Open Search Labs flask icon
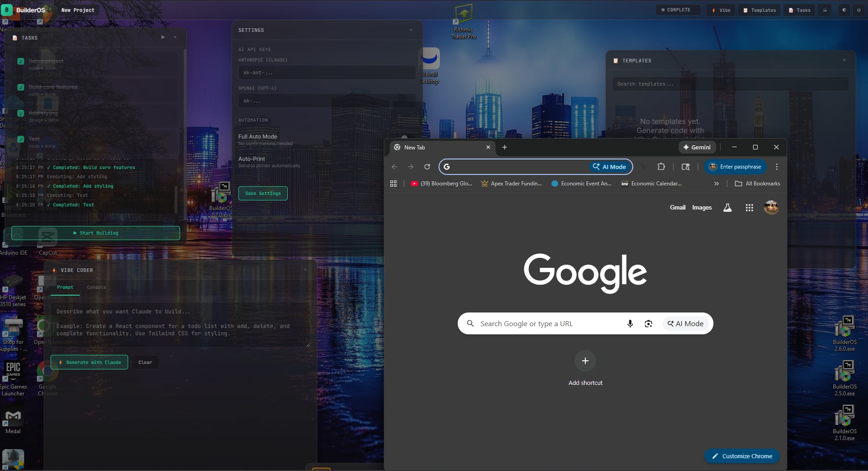868x471 pixels. point(728,208)
